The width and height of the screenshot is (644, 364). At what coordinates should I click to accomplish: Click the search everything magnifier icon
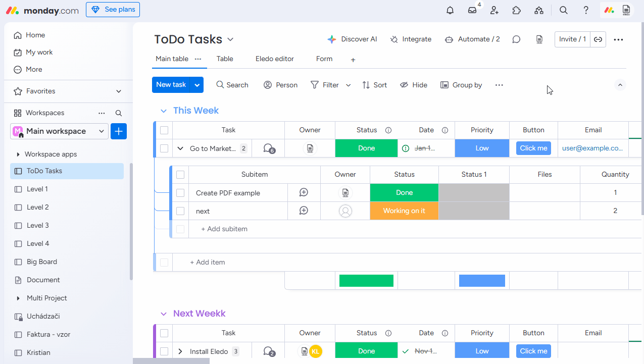coord(564,10)
